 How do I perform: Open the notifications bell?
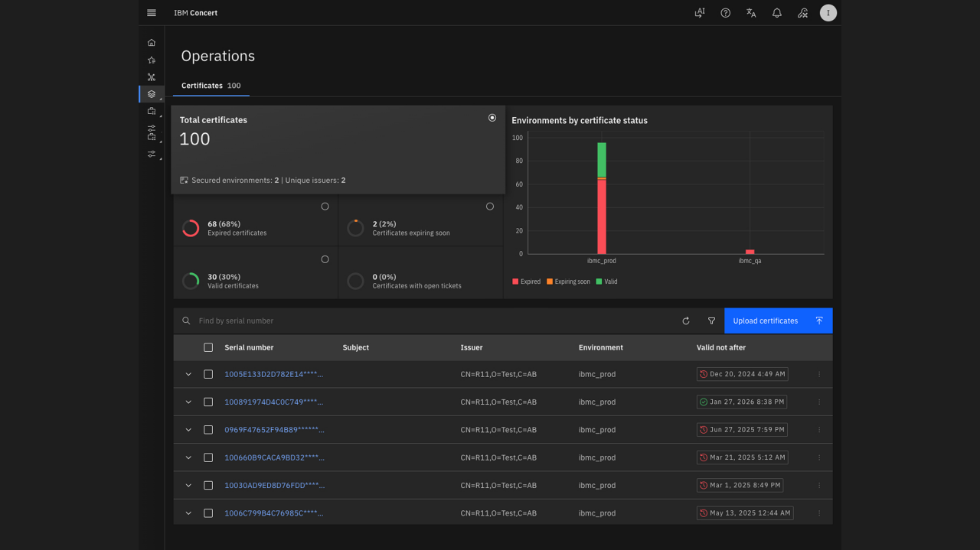(777, 13)
